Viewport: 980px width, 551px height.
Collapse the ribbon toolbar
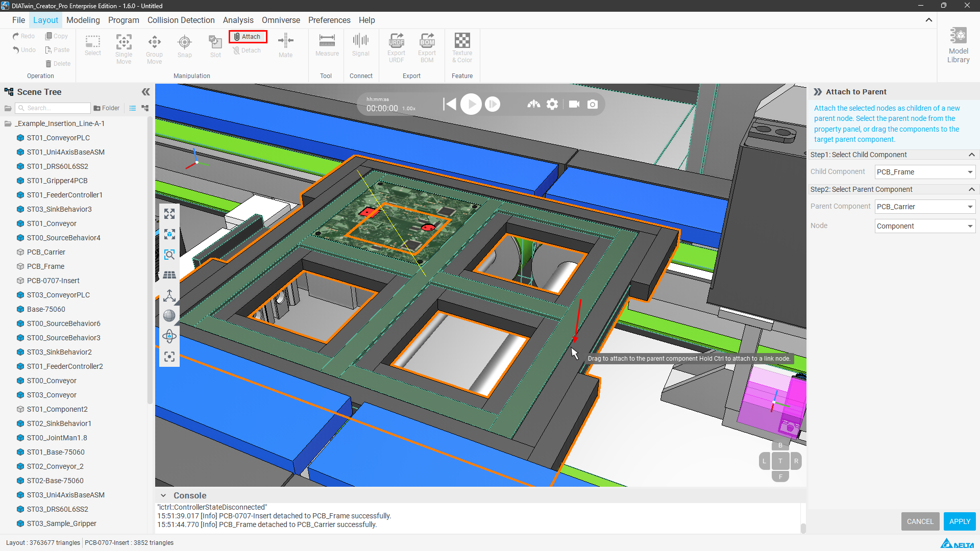pyautogui.click(x=929, y=20)
